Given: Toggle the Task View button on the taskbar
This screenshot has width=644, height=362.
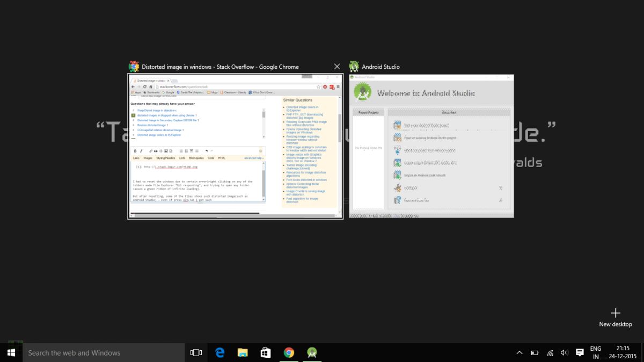Looking at the screenshot, I should tap(196, 353).
